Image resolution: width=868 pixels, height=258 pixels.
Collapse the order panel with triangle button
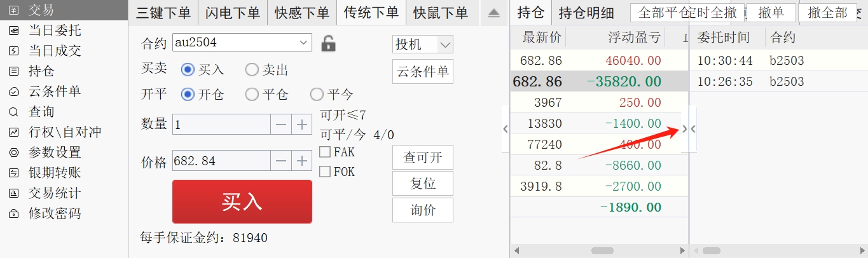494,13
